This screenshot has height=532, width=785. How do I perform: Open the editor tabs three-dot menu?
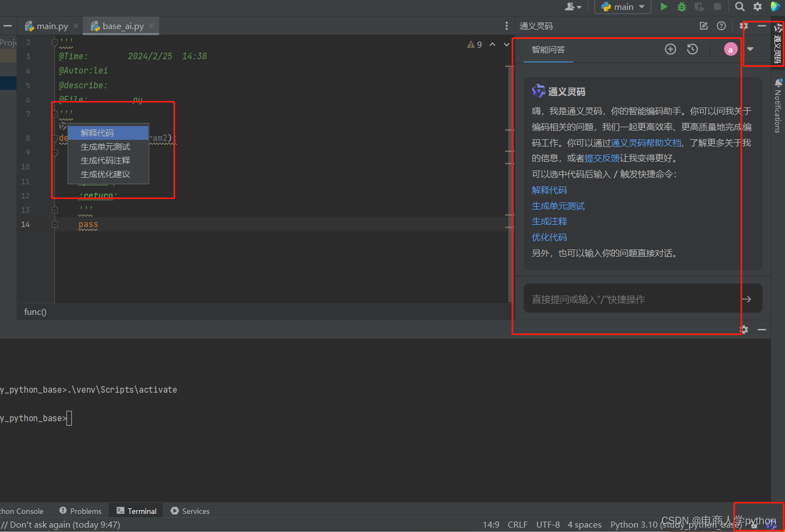[506, 26]
